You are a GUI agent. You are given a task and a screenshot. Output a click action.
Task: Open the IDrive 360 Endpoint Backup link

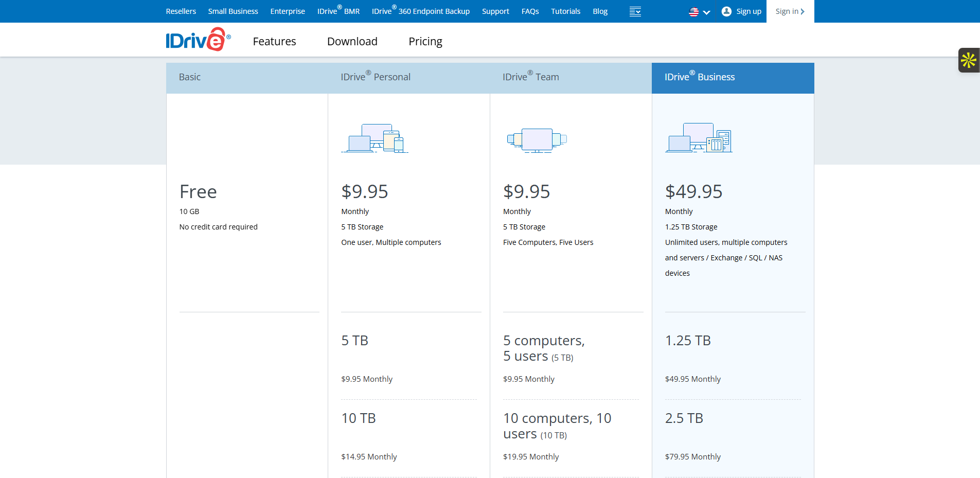coord(420,11)
